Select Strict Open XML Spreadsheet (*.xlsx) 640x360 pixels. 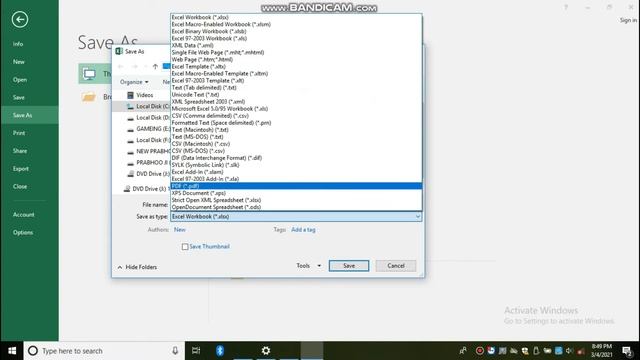(296, 200)
